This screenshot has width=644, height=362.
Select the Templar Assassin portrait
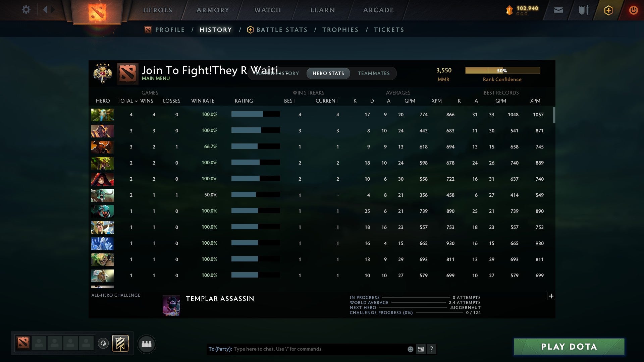coord(171,305)
